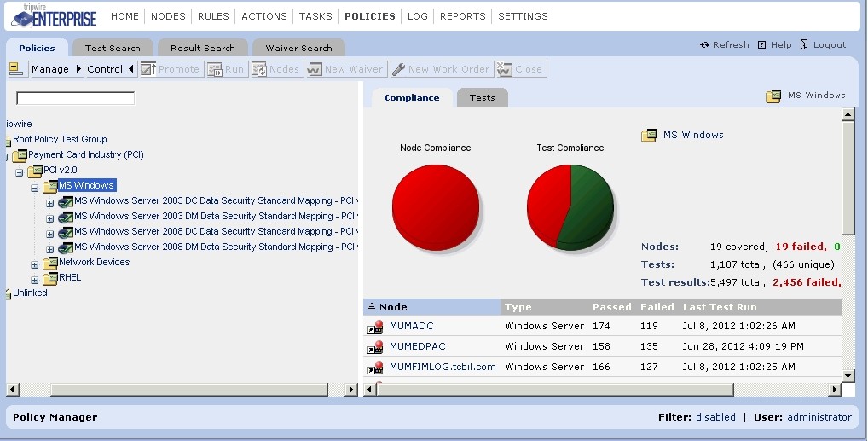Expand the Windows Server 2008 DM policy
Screen dimensions: 868x441
49,249
